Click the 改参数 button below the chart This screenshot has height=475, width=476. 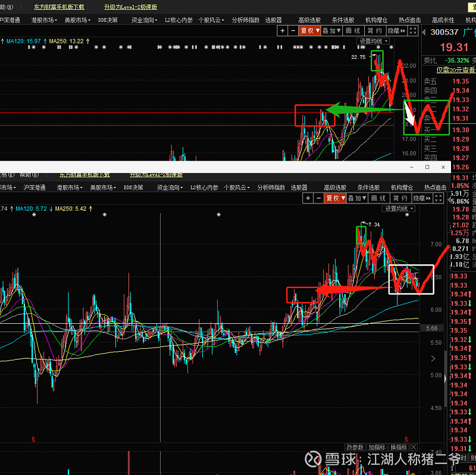[x=355, y=448]
